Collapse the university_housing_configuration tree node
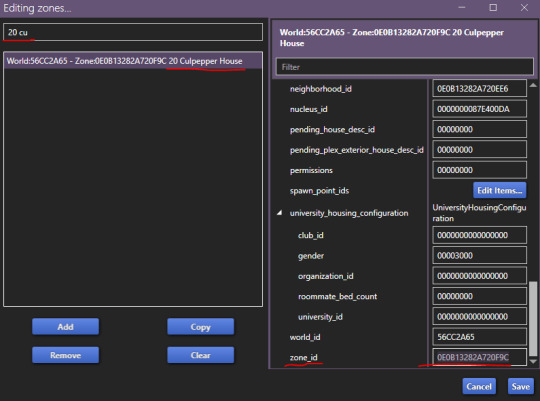Viewport: 540px width, 401px height. pyautogui.click(x=280, y=213)
